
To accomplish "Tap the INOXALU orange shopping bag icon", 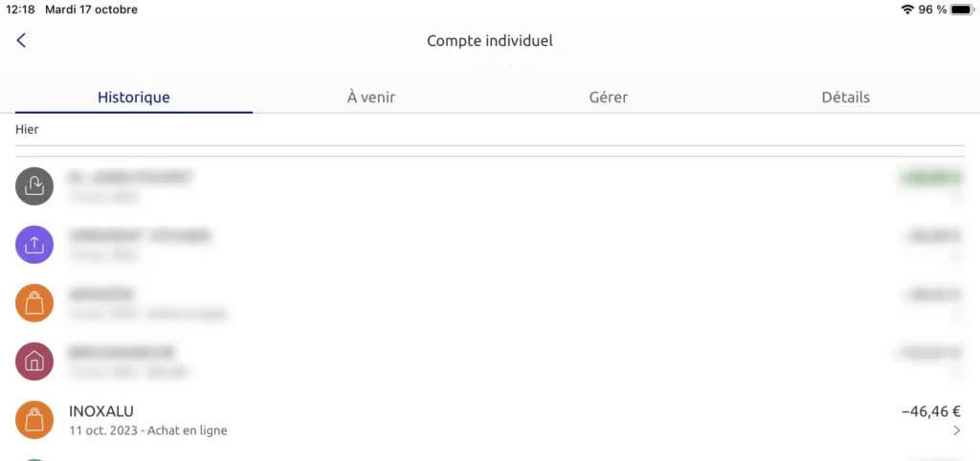I will point(34,420).
